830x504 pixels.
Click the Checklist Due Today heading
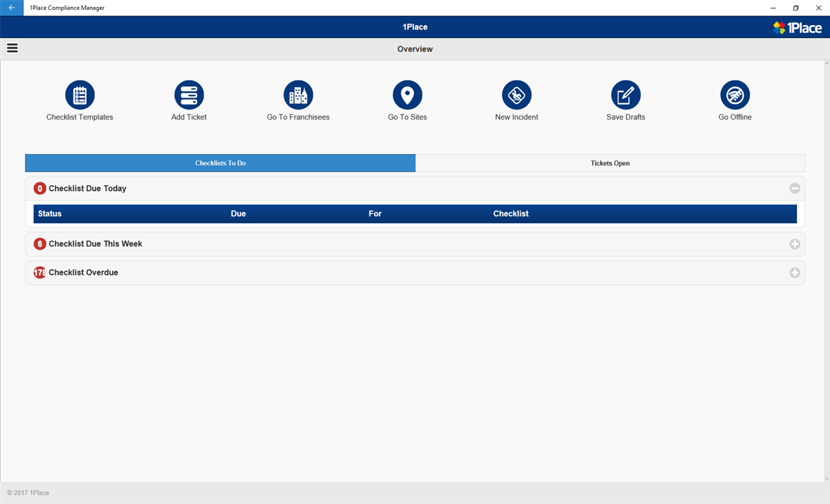coord(88,189)
